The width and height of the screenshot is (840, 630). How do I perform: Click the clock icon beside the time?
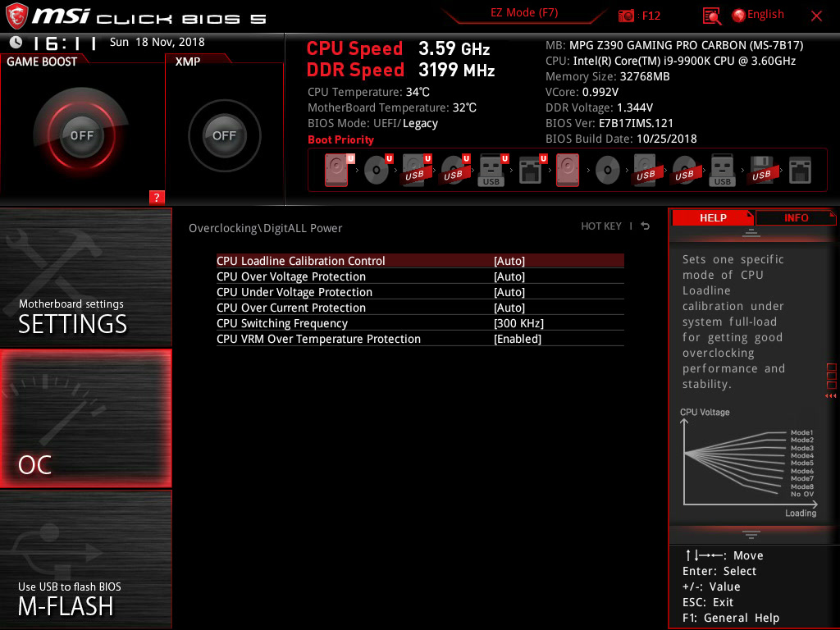(x=16, y=43)
